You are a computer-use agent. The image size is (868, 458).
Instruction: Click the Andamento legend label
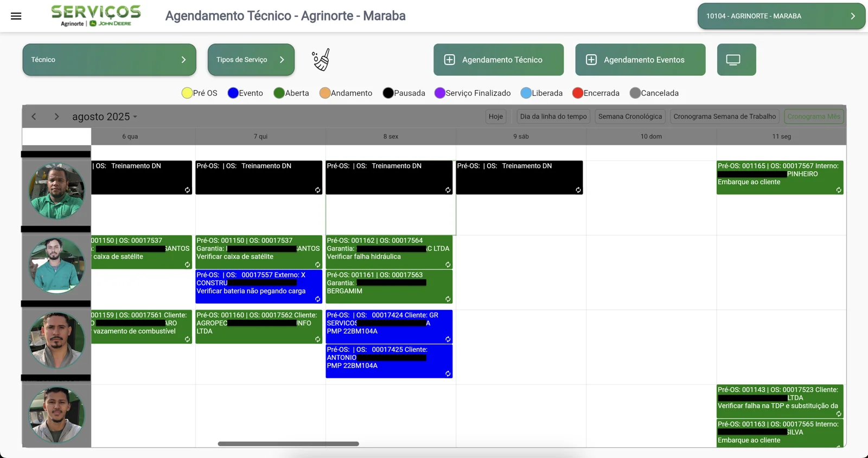tap(352, 93)
